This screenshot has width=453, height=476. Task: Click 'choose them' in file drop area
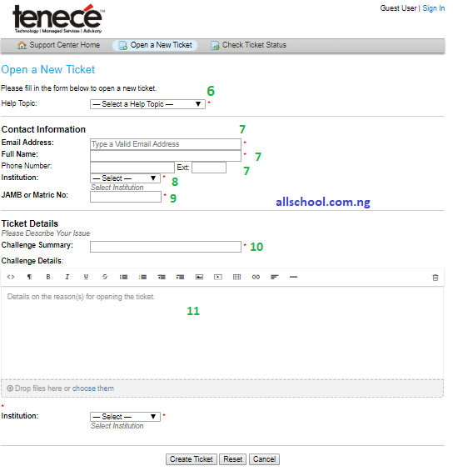click(93, 388)
